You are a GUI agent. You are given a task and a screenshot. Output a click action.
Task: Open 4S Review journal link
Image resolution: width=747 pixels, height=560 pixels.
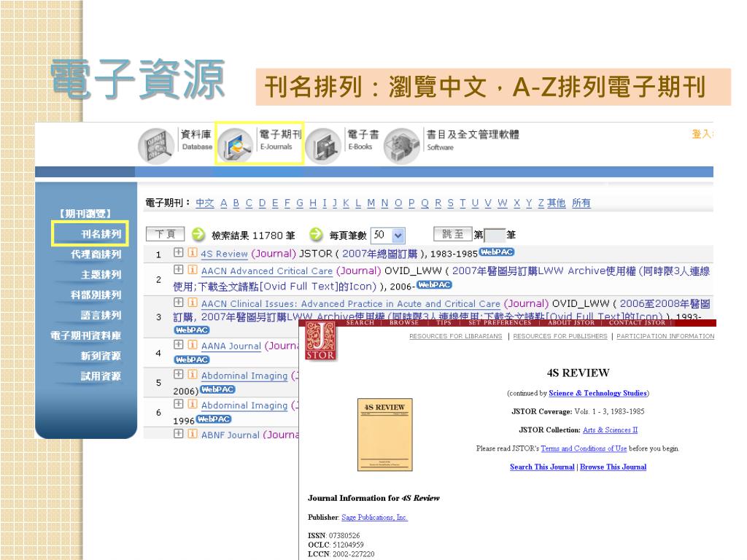[224, 254]
